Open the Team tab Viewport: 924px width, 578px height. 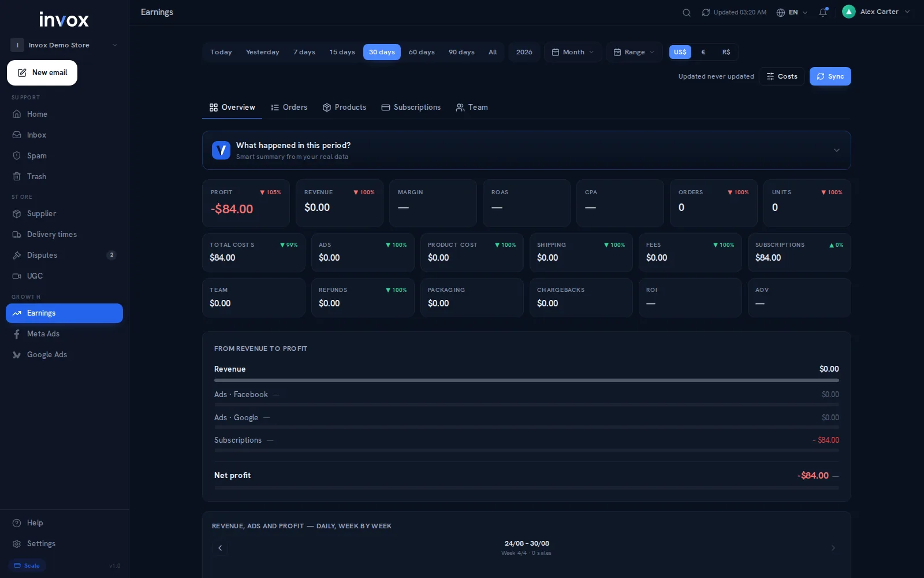(472, 108)
